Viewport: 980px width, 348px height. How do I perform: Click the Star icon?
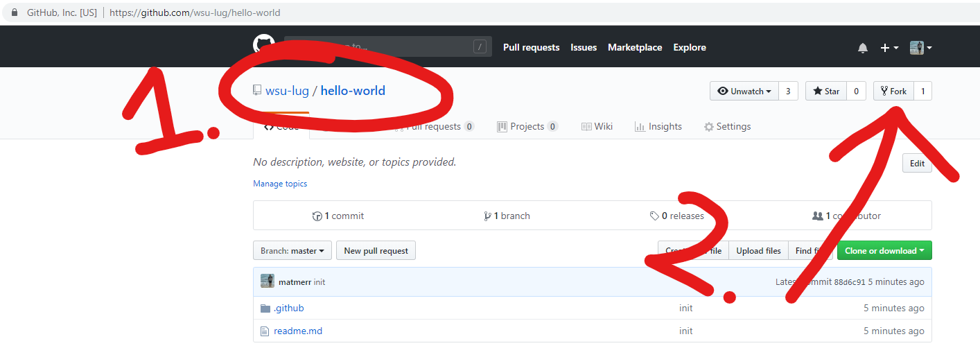[x=818, y=91]
